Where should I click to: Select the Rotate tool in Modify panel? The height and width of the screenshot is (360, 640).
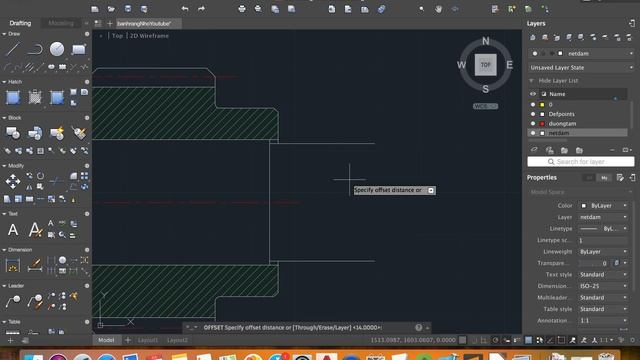coord(40,176)
